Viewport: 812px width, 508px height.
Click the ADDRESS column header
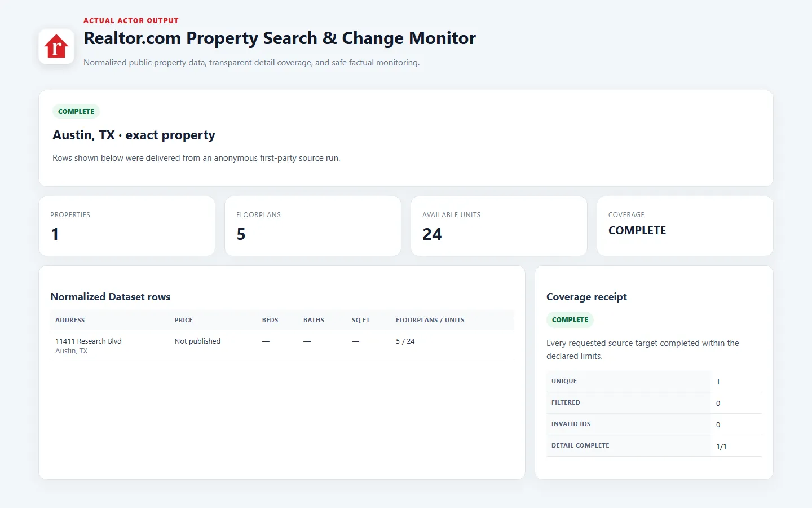coord(70,320)
